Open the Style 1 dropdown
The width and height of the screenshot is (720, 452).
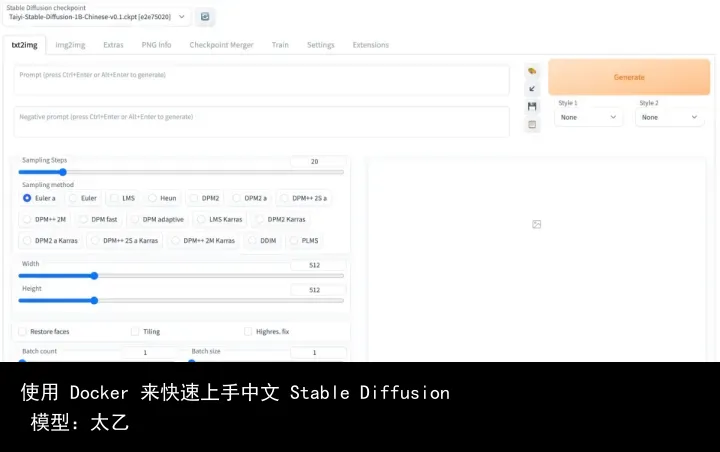click(x=588, y=117)
